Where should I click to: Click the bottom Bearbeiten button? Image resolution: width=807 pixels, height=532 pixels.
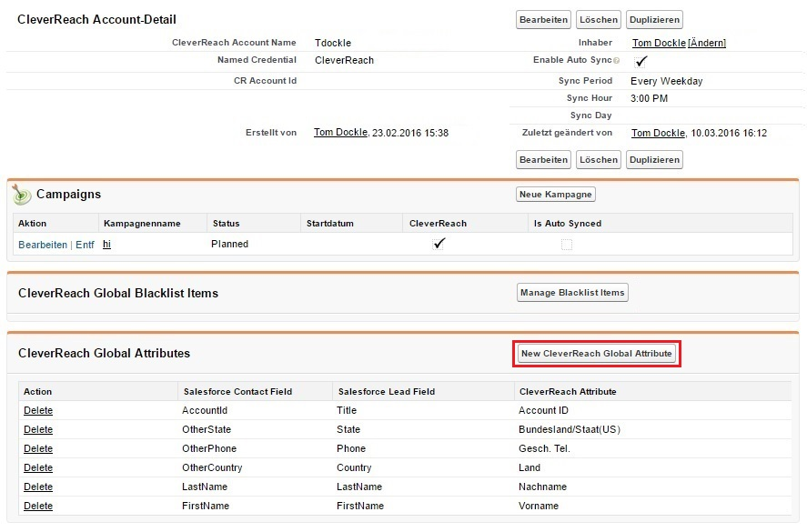(x=543, y=159)
